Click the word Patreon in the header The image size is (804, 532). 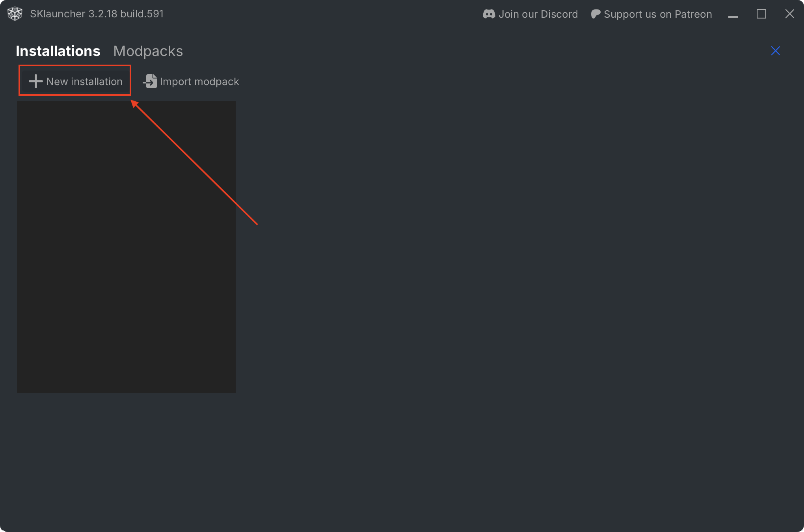click(x=693, y=14)
